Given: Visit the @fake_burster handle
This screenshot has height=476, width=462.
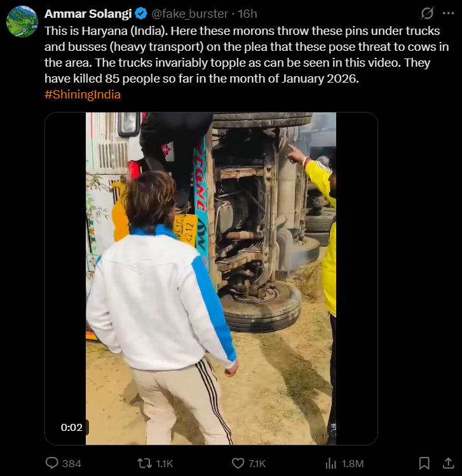Looking at the screenshot, I should [x=189, y=13].
